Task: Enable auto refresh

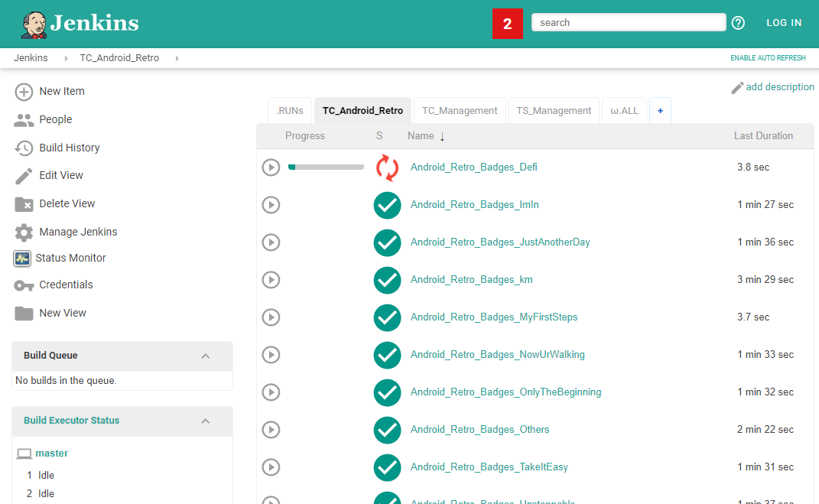Action: tap(768, 58)
